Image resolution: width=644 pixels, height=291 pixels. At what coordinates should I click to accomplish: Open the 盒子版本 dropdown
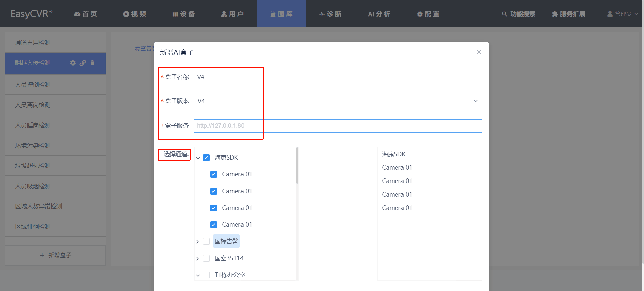pos(338,101)
